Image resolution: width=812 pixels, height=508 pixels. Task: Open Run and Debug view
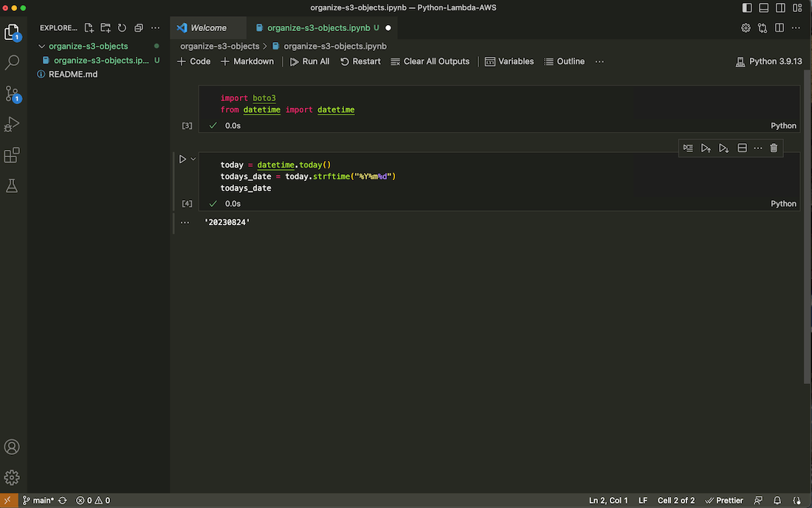tap(12, 125)
